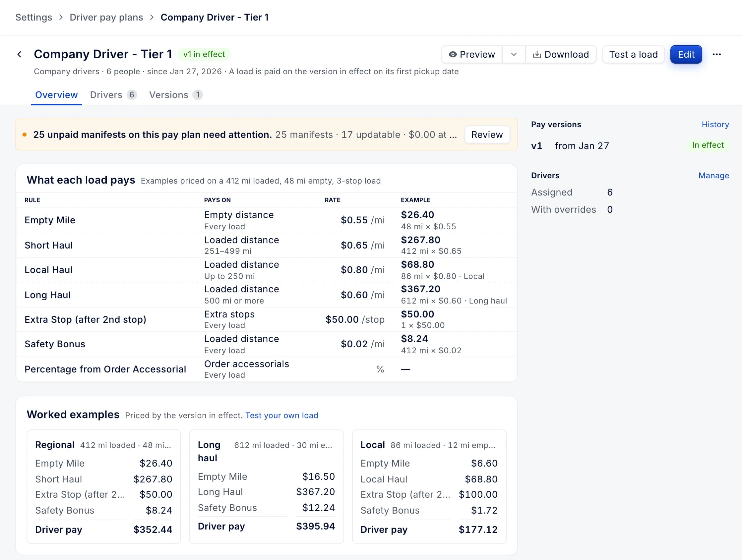Click the Regional driver pay $352.44
The width and height of the screenshot is (742, 560).
[153, 530]
